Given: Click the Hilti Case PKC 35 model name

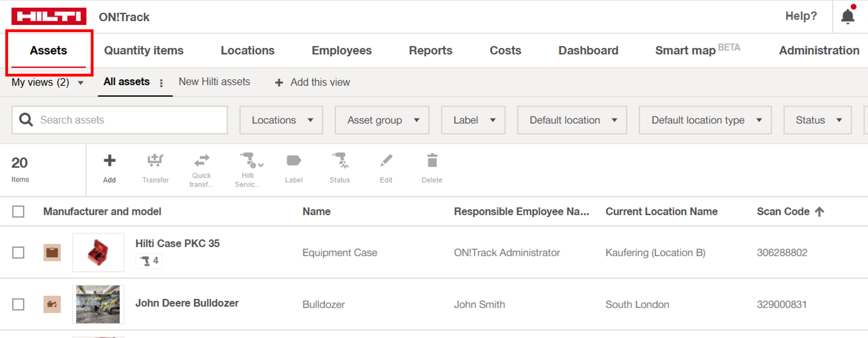Looking at the screenshot, I should click(x=178, y=244).
